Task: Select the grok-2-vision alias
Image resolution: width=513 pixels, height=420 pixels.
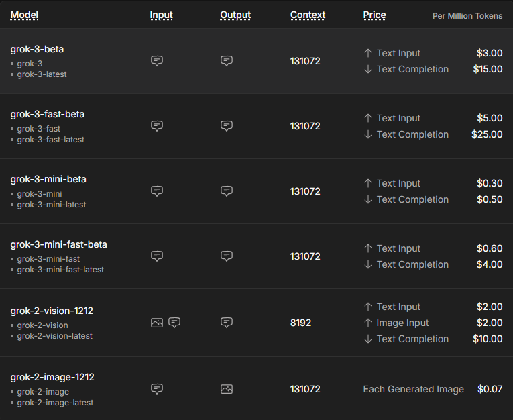Action: tap(42, 325)
